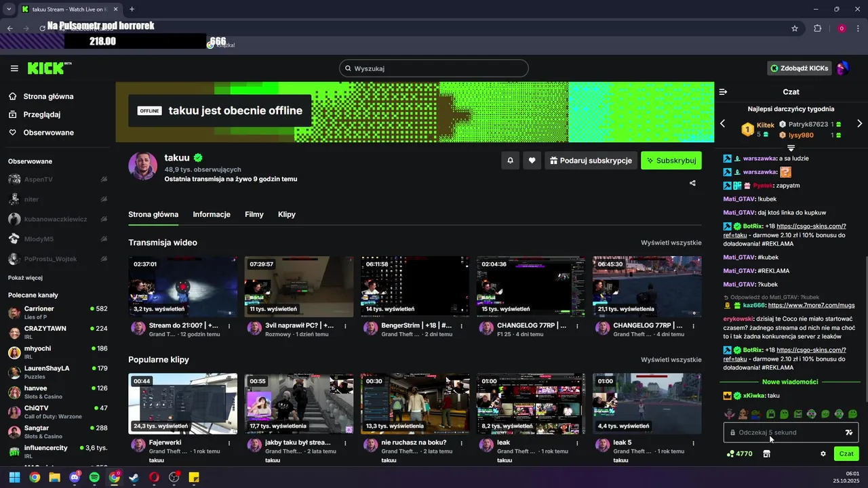Viewport: 868px width, 488px height.
Task: Click the chat message input field
Action: tap(791, 432)
